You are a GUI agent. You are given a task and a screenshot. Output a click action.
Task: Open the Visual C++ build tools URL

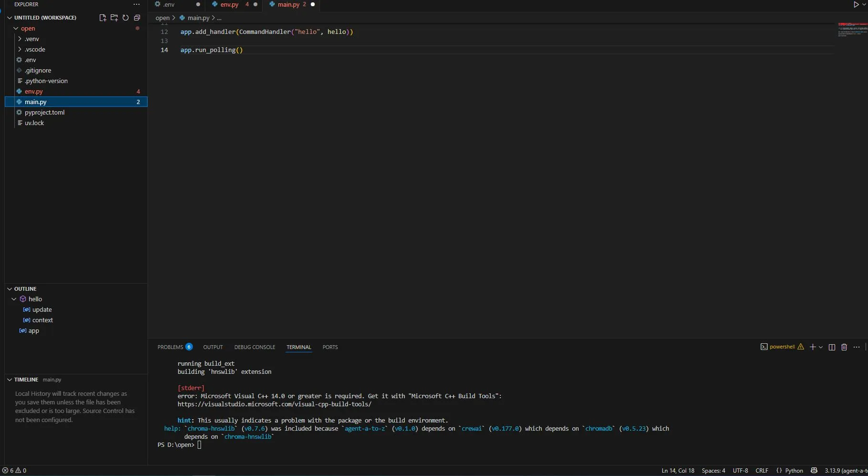point(275,404)
